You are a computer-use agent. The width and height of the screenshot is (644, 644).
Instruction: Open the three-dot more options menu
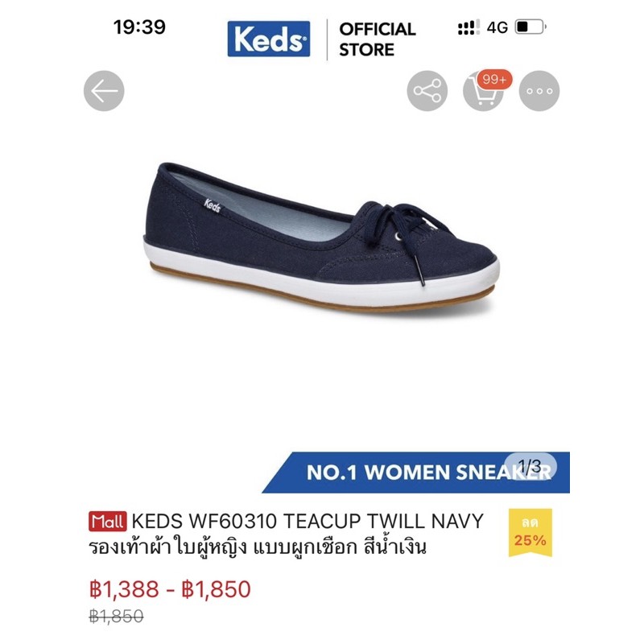pyautogui.click(x=539, y=91)
